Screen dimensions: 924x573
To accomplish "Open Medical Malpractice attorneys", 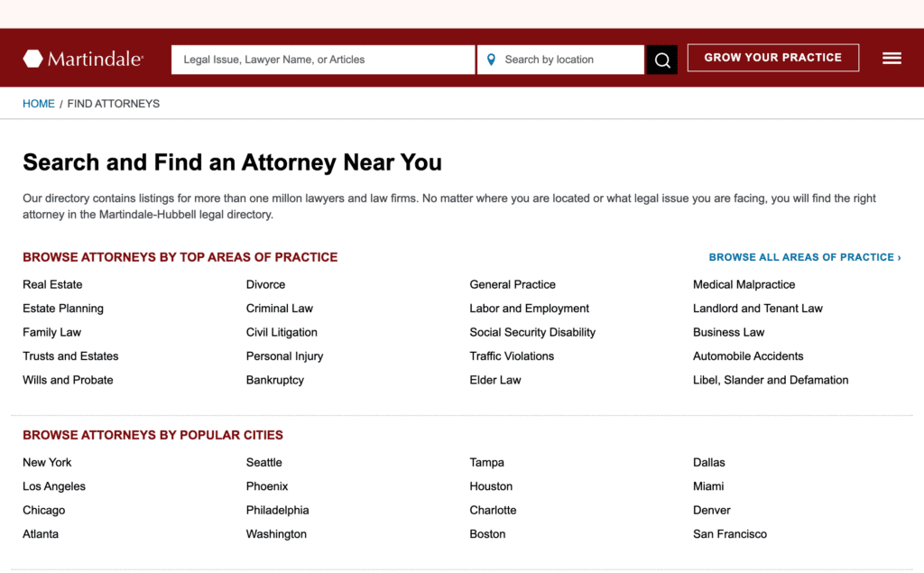I will (744, 285).
